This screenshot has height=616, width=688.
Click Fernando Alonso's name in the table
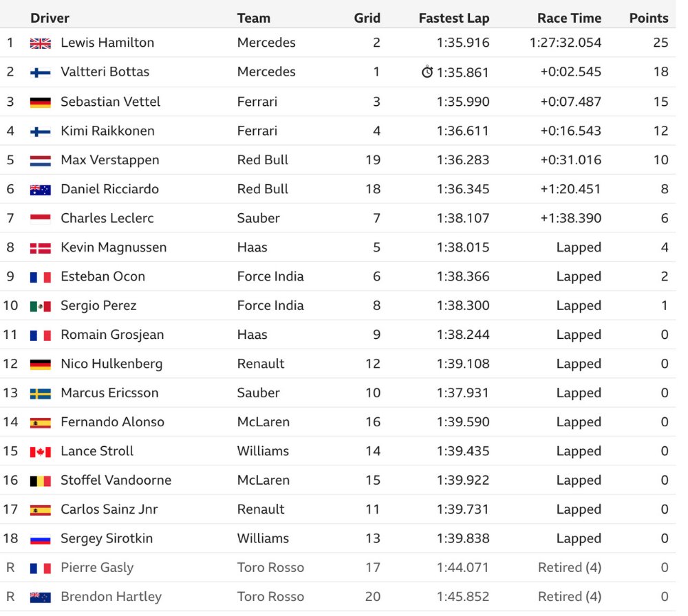click(x=112, y=421)
